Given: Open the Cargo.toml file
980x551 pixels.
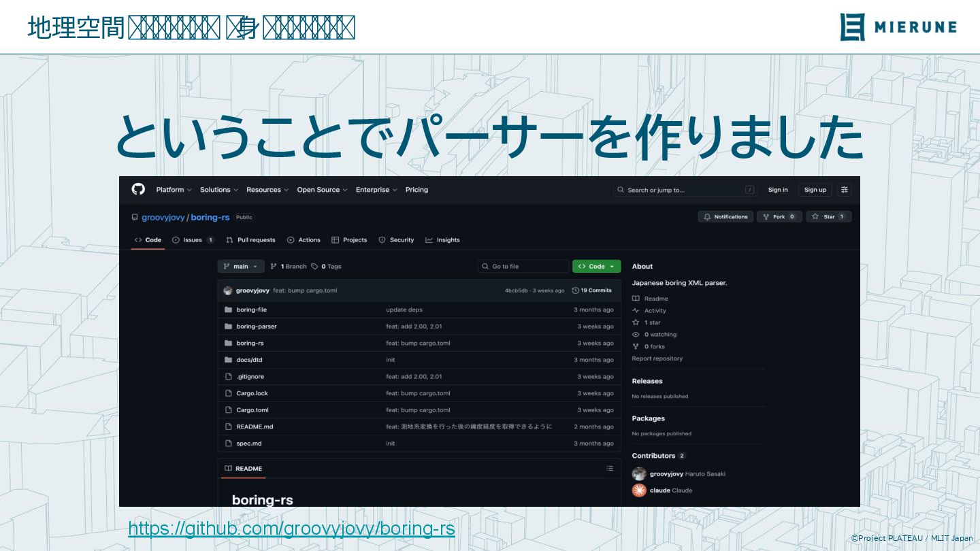Looking at the screenshot, I should tap(252, 410).
